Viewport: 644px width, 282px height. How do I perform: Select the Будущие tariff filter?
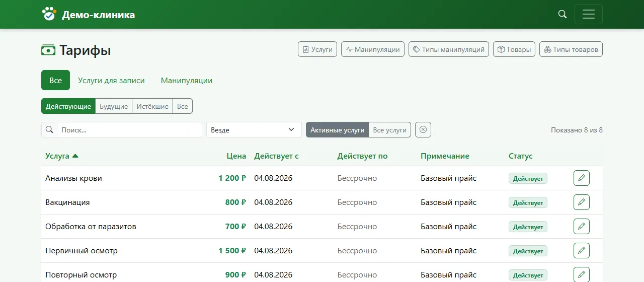pos(114,106)
